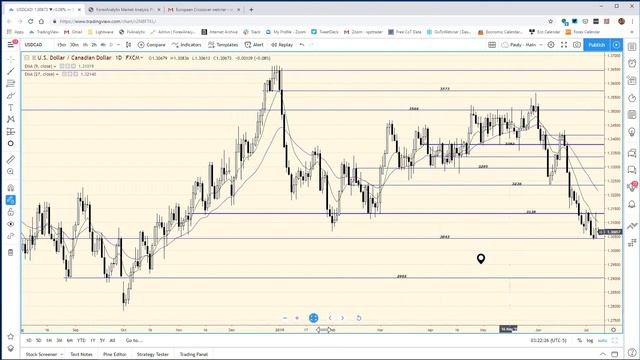Click the trash remove-drawings icon

(11, 252)
